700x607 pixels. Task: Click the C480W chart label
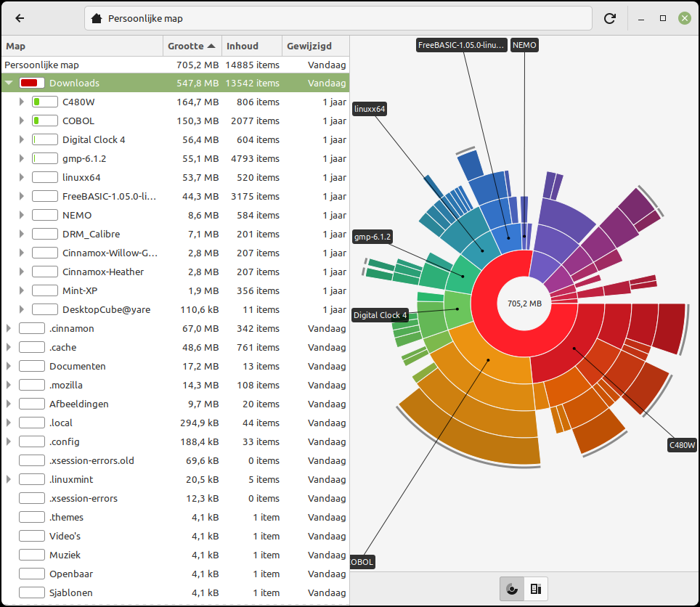pos(682,445)
